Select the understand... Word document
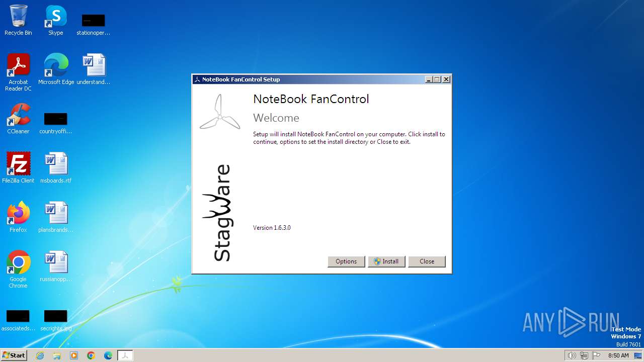Screen dimensions: 644x362 93,69
